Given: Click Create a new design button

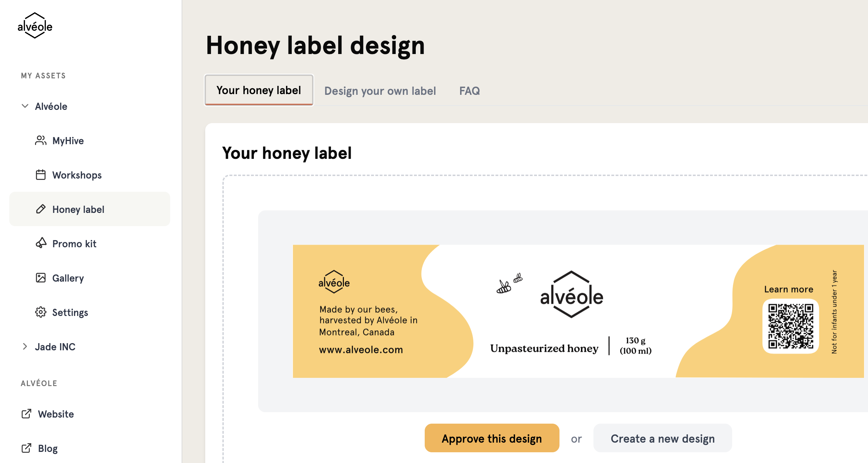Looking at the screenshot, I should pos(662,438).
